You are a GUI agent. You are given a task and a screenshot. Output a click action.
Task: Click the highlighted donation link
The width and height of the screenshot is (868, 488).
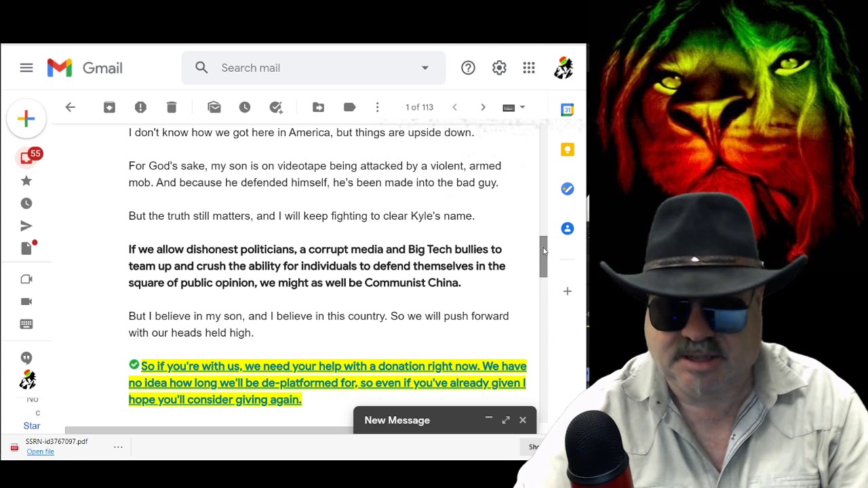[x=328, y=383]
